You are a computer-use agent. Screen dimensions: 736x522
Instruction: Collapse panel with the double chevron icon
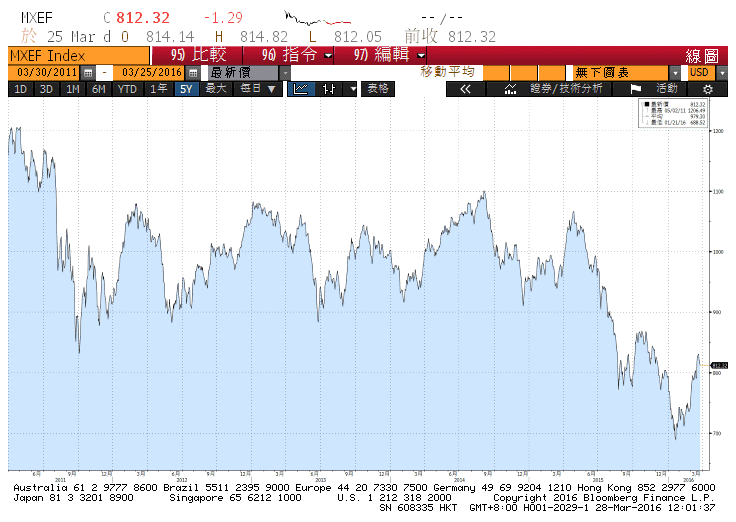[x=465, y=89]
